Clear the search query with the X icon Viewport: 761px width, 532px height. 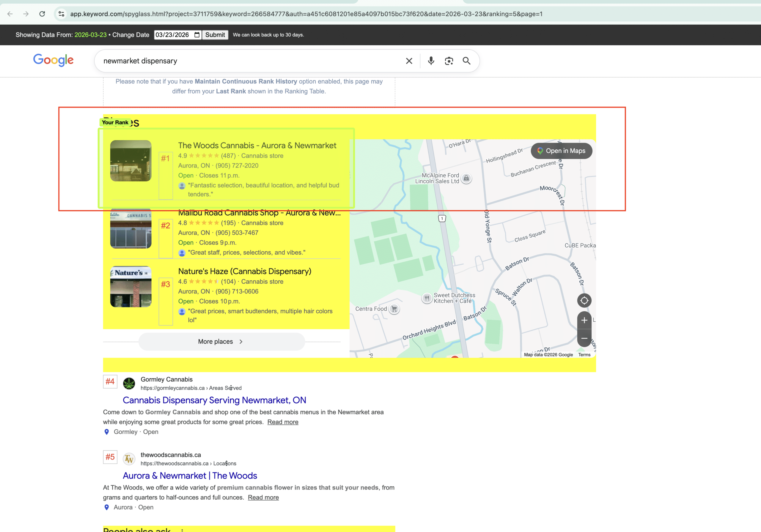click(x=409, y=61)
